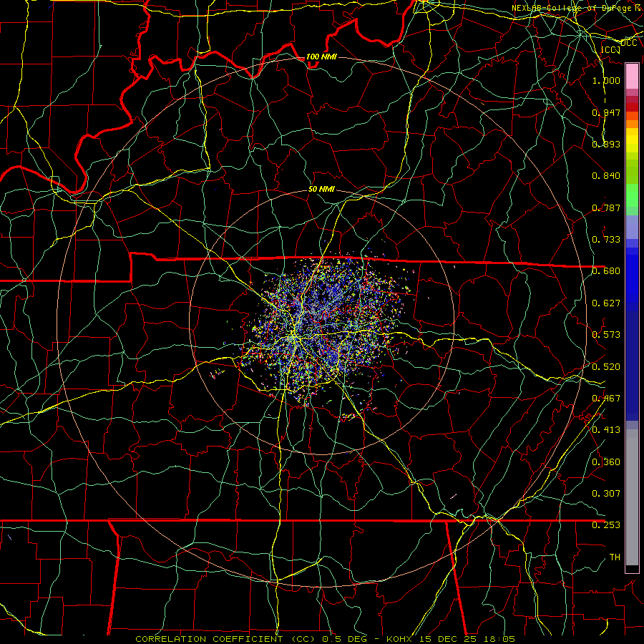Click the 1.000 legend value

coord(606,80)
